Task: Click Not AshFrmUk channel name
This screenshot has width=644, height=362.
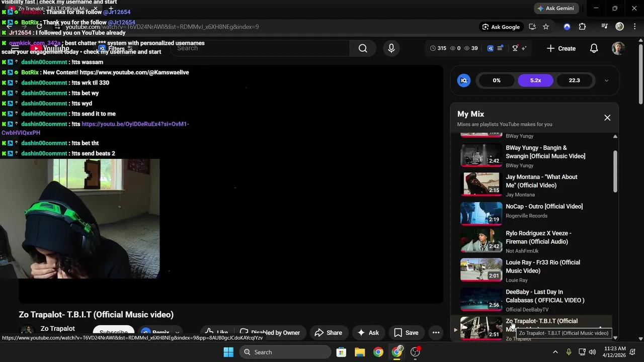Action: click(522, 251)
